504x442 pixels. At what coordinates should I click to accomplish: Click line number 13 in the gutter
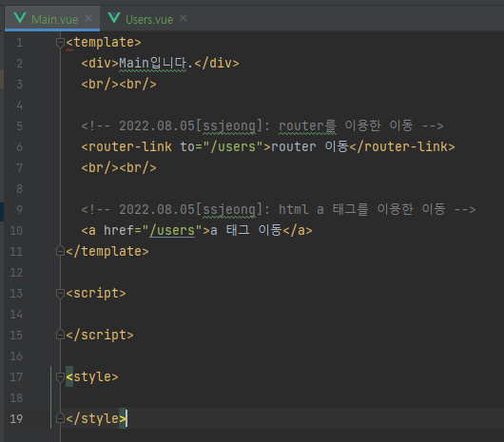click(16, 293)
